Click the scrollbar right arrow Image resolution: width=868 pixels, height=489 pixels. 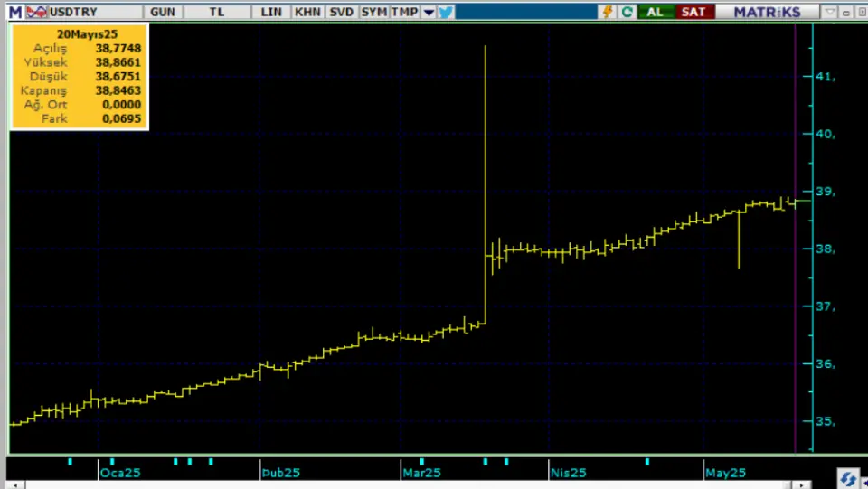[x=801, y=485]
